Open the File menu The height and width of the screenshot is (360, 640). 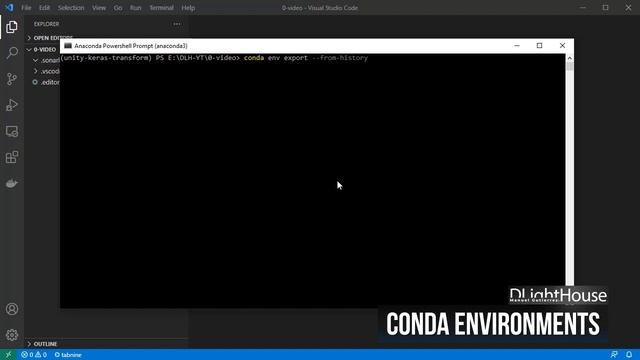pyautogui.click(x=26, y=8)
